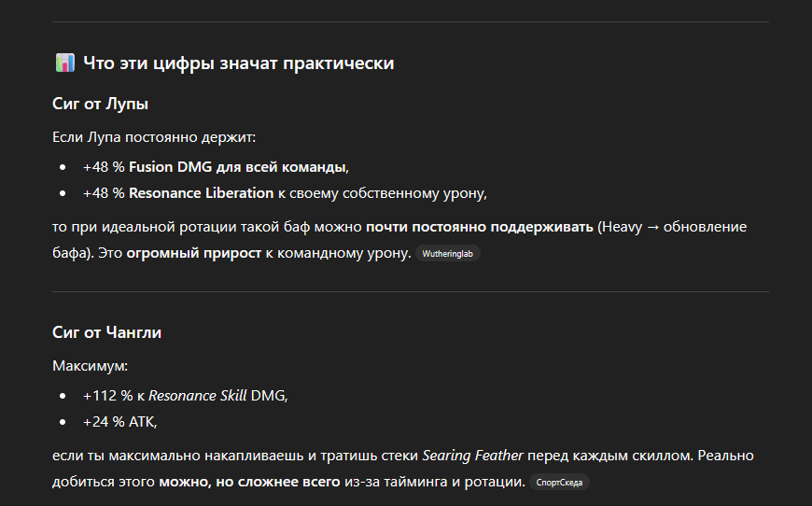Click the bold 'Fusion DMG для всей команды' text
The height and width of the screenshot is (506, 812).
point(237,167)
